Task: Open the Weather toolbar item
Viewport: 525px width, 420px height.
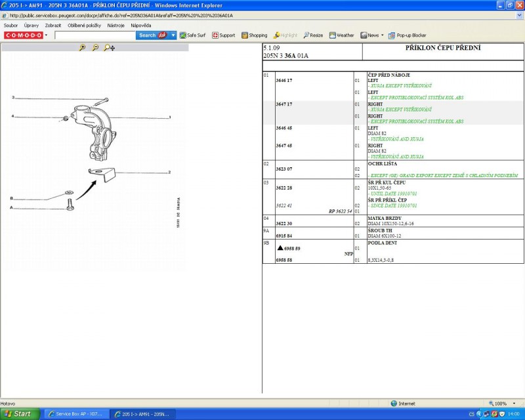Action: [341, 35]
